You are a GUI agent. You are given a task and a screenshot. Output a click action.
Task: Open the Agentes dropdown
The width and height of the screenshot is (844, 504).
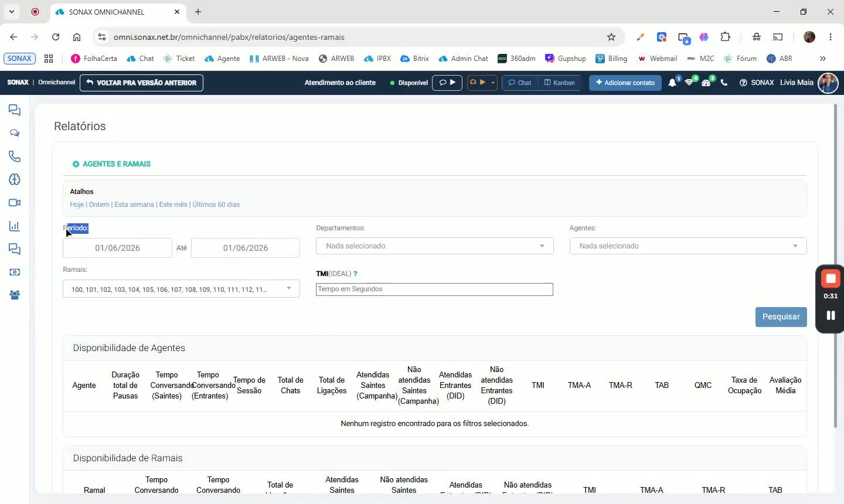tap(688, 246)
